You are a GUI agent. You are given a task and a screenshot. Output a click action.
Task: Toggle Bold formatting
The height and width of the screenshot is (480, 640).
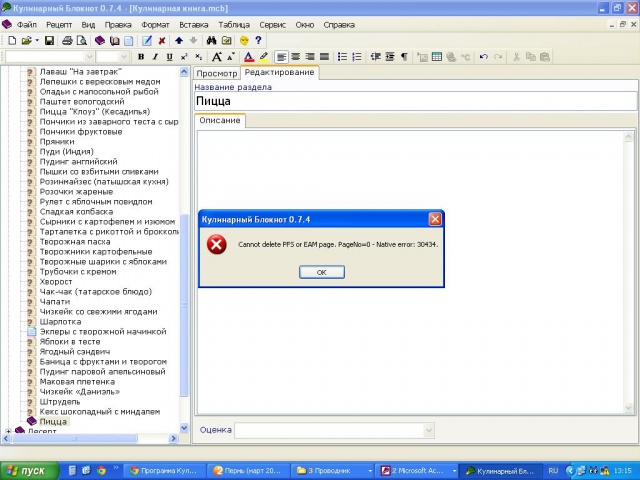point(141,57)
